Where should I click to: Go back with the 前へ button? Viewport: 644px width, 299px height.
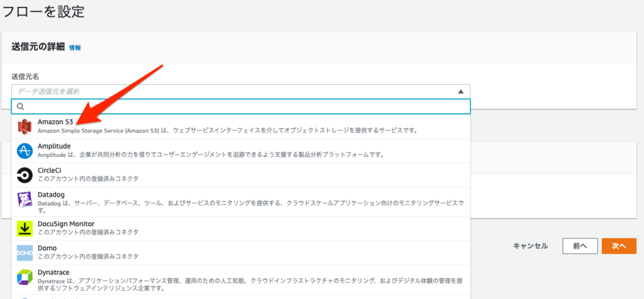[580, 246]
